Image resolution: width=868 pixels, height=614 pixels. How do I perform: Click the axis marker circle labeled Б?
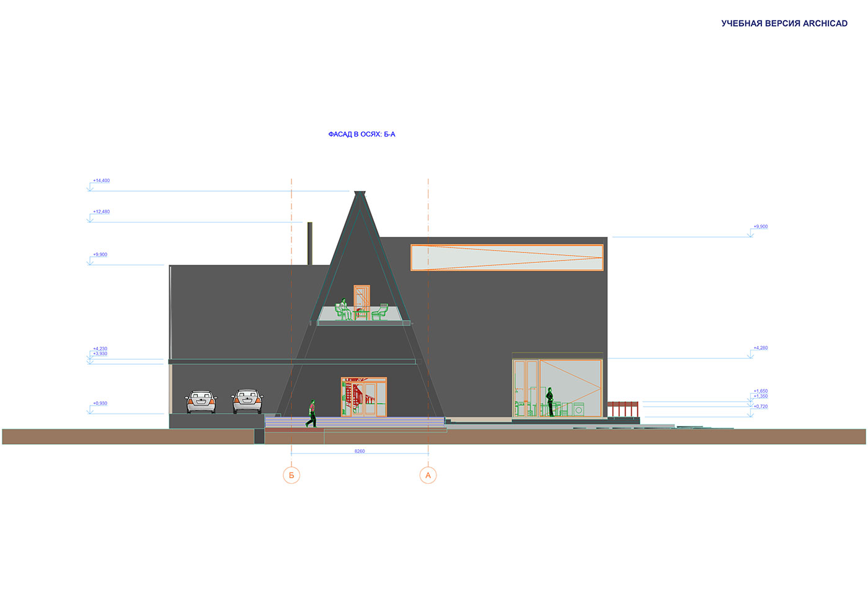tap(291, 476)
